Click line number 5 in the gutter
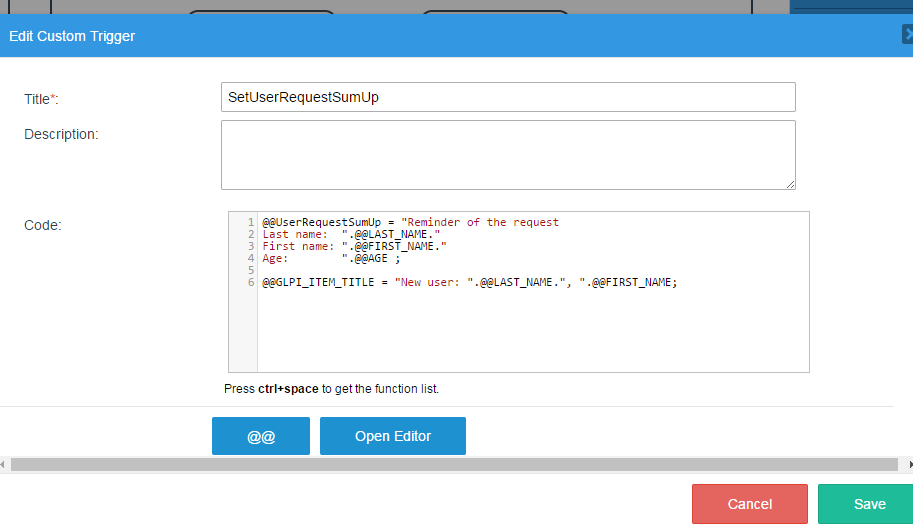The height and width of the screenshot is (529, 913). point(250,270)
